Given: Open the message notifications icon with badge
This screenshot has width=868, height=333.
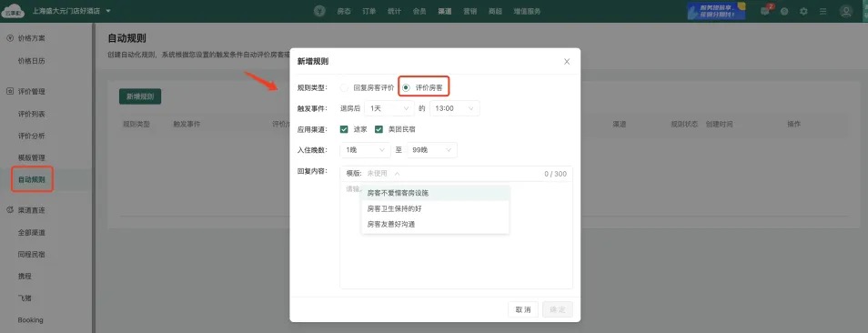Looking at the screenshot, I should 765,11.
